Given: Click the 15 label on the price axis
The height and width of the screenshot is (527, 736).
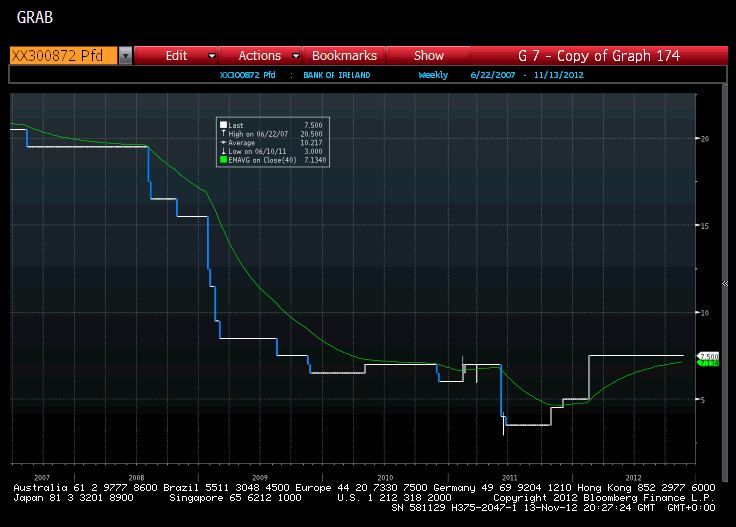Looking at the screenshot, I should pyautogui.click(x=705, y=226).
